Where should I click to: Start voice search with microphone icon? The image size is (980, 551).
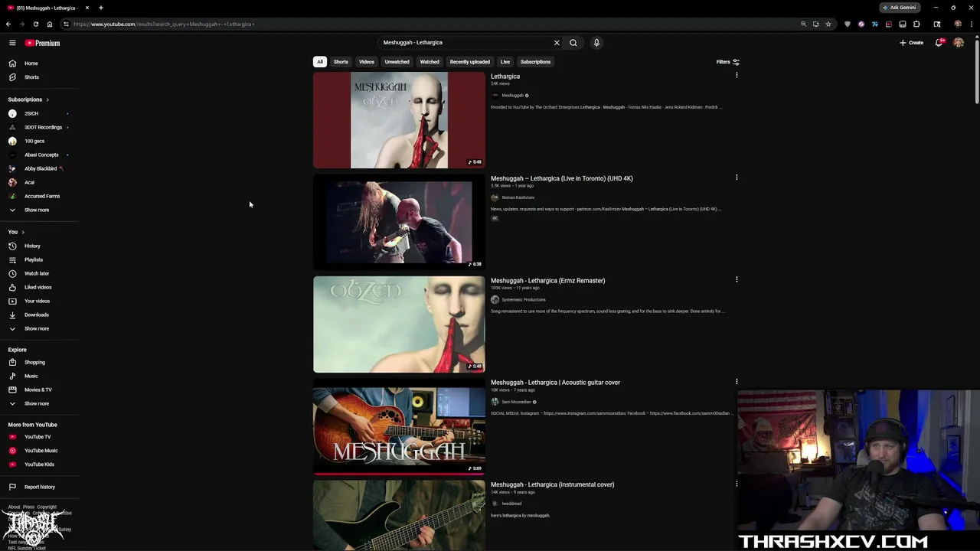tap(596, 43)
